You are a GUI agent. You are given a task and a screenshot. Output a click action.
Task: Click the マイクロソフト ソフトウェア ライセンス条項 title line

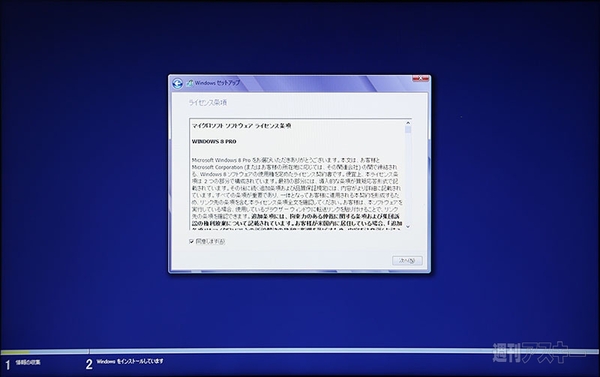tap(241, 126)
